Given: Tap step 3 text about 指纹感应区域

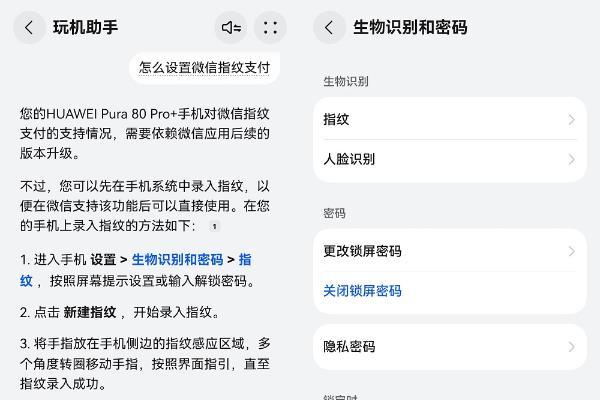Looking at the screenshot, I should [145, 364].
